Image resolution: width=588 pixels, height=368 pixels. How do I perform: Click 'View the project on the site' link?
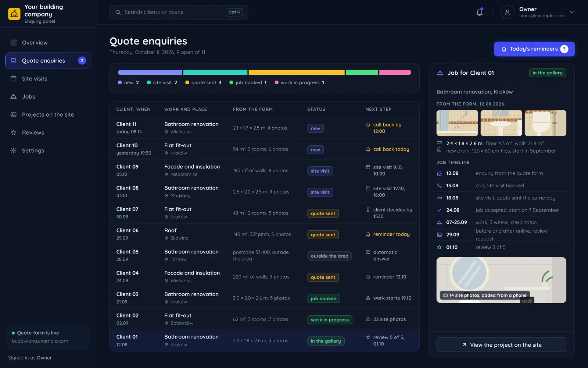(501, 345)
